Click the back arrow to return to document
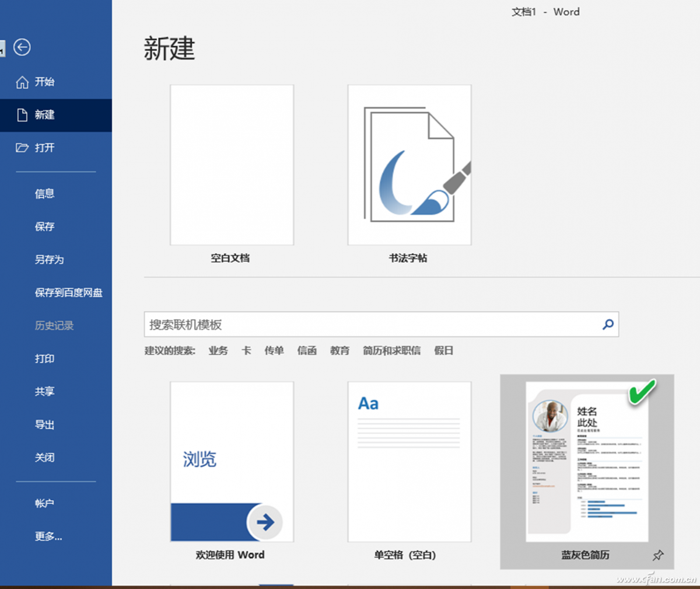 (x=22, y=47)
